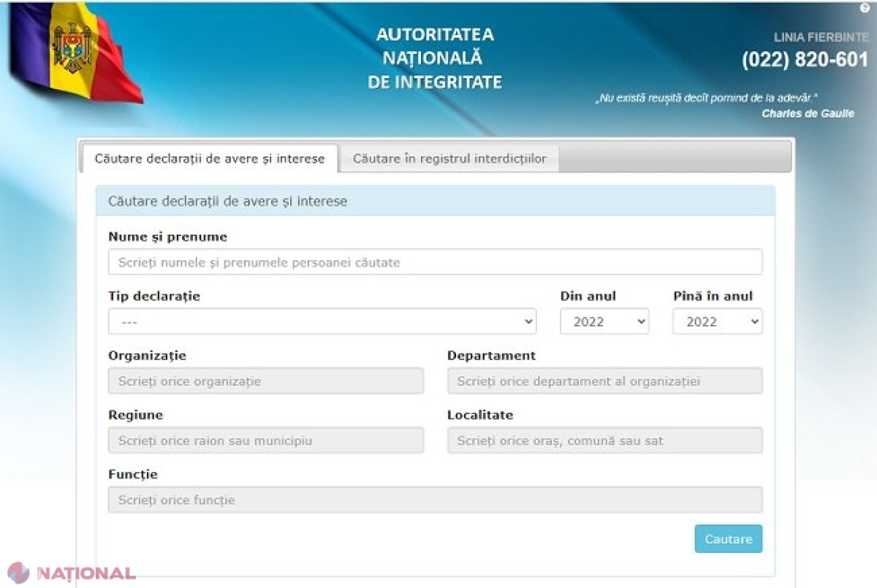Click the Moldova flag logo

75,51
